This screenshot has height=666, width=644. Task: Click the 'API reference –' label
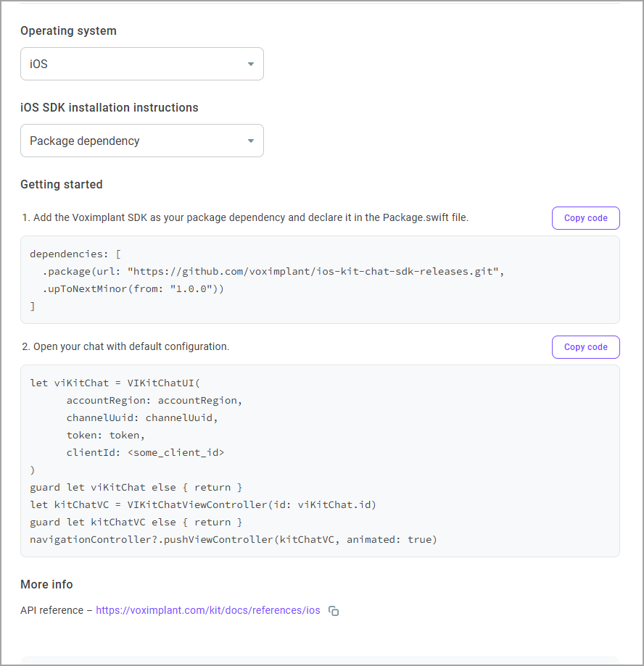pos(56,610)
